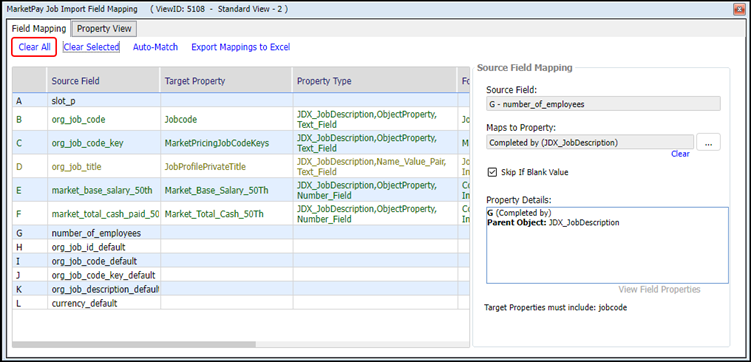The height and width of the screenshot is (362, 751).
Task: Run Auto-Match on the mappings
Action: click(x=155, y=47)
